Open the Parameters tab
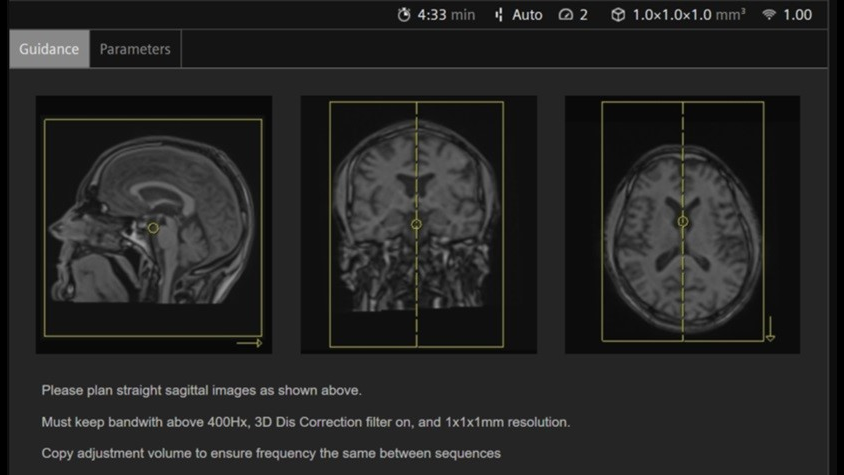 click(x=135, y=49)
